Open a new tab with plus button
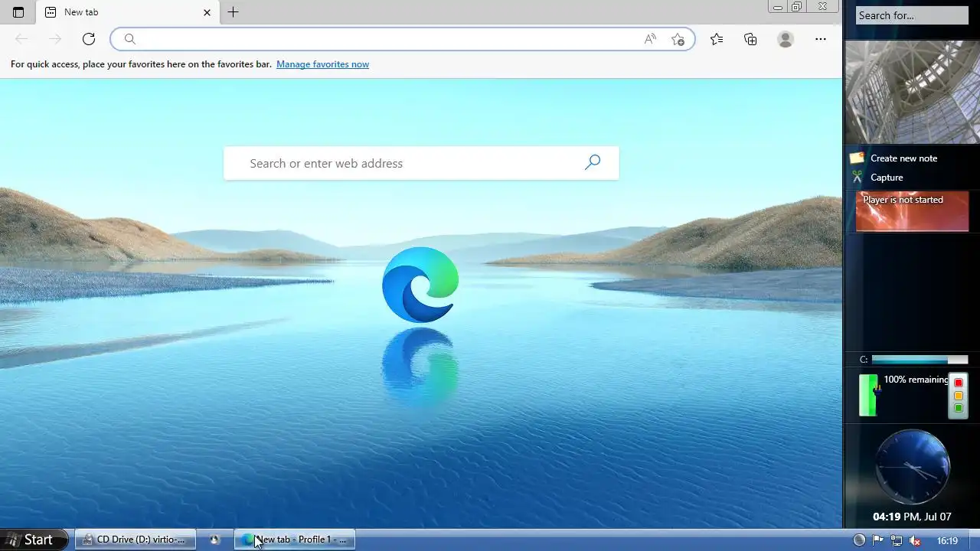The width and height of the screenshot is (980, 551). point(233,12)
